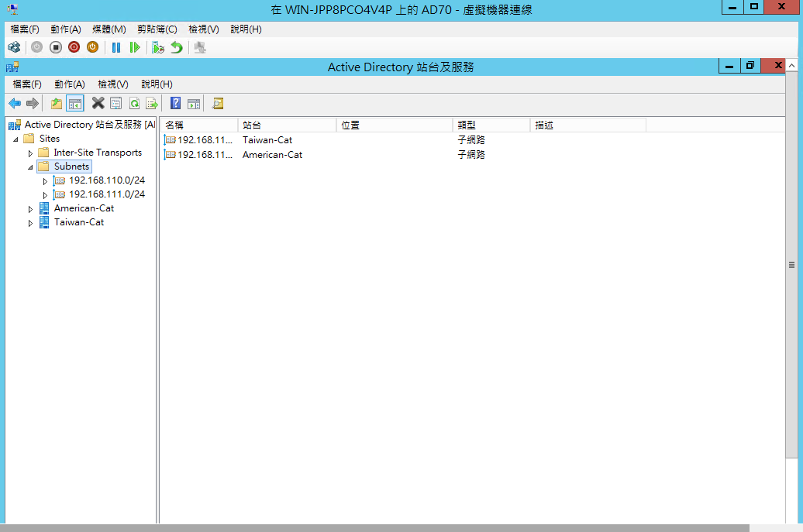
Task: Select Inter-Site Transports in the tree
Action: click(x=98, y=153)
